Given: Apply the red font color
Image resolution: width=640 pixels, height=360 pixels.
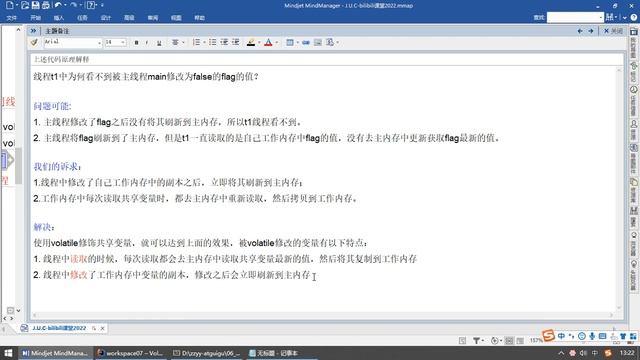Looking at the screenshot, I should pos(268,42).
